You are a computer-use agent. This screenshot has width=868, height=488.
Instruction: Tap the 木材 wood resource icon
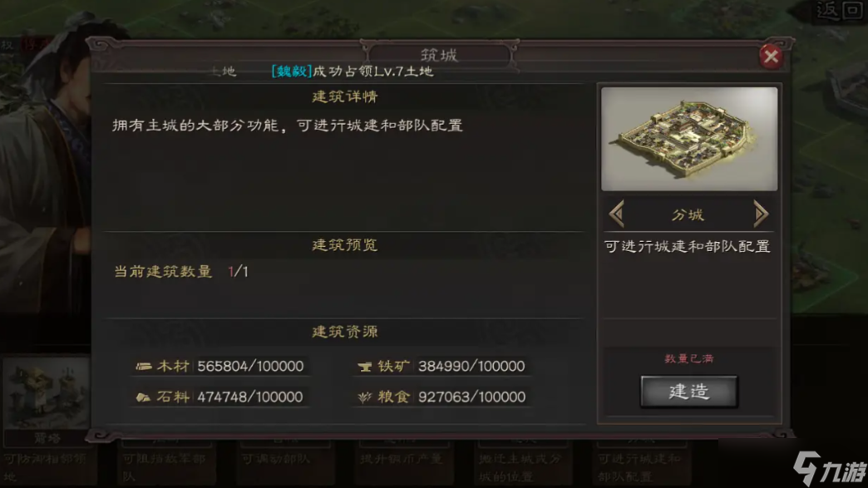144,366
